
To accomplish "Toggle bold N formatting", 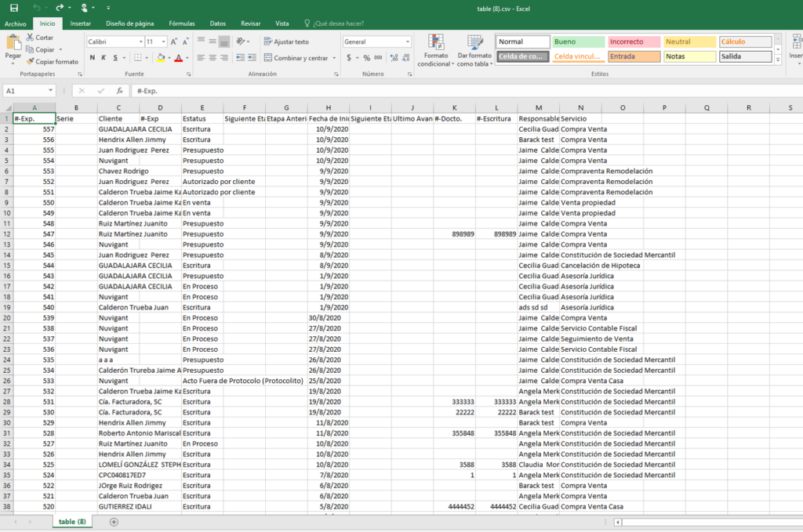I will [x=93, y=58].
